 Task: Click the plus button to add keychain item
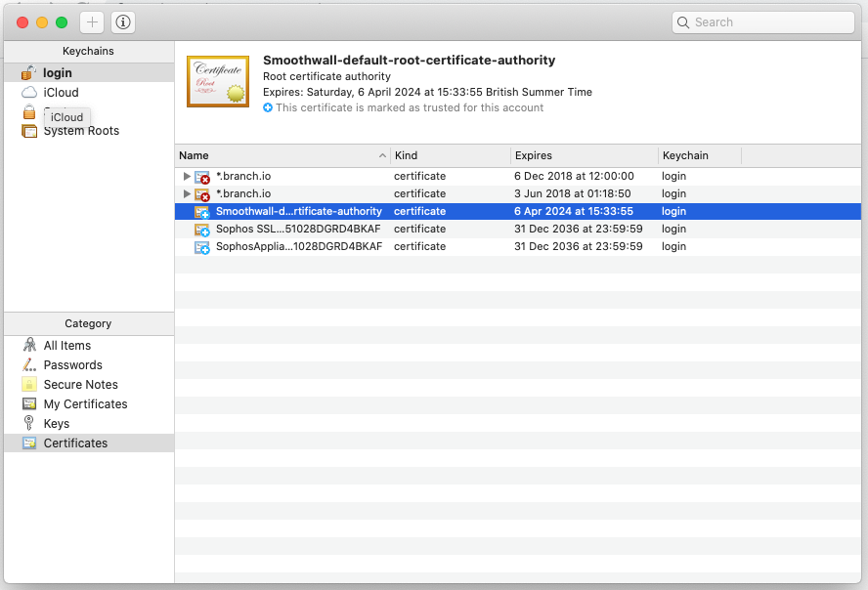(x=92, y=21)
